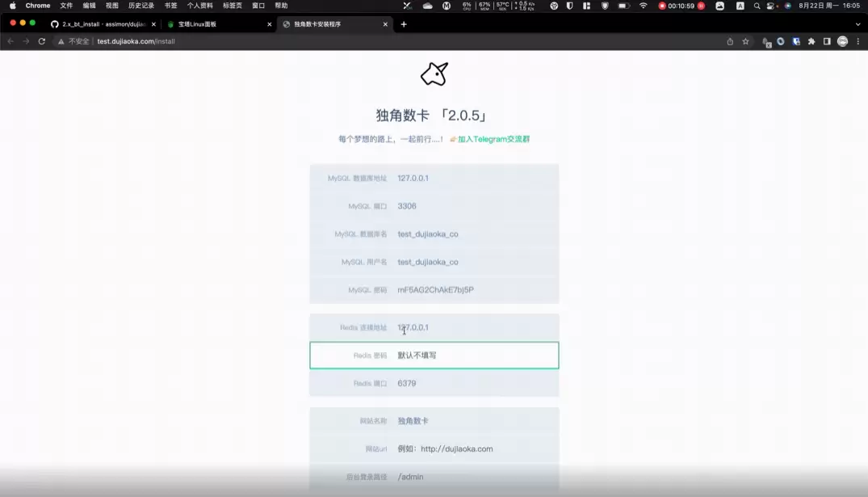
Task: Edit the website name 独角数卡 field
Action: (434, 421)
